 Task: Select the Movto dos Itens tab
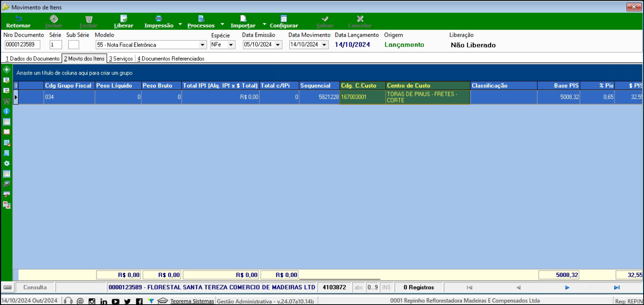pyautogui.click(x=84, y=58)
